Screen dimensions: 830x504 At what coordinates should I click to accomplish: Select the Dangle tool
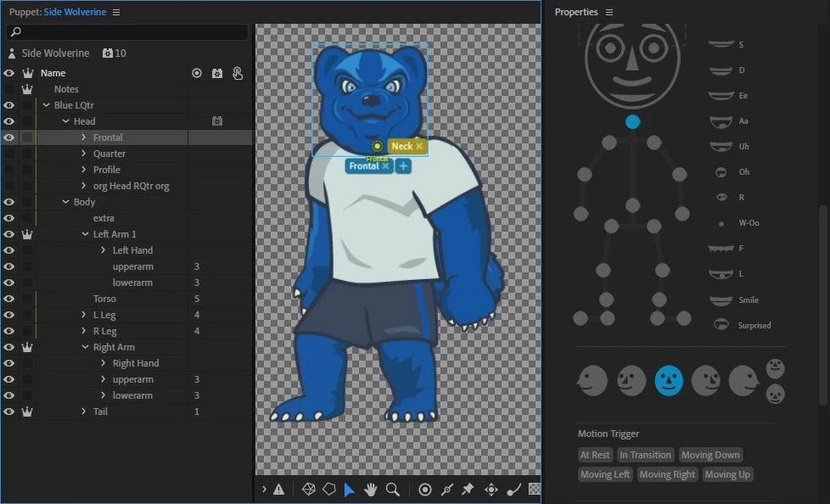[514, 490]
